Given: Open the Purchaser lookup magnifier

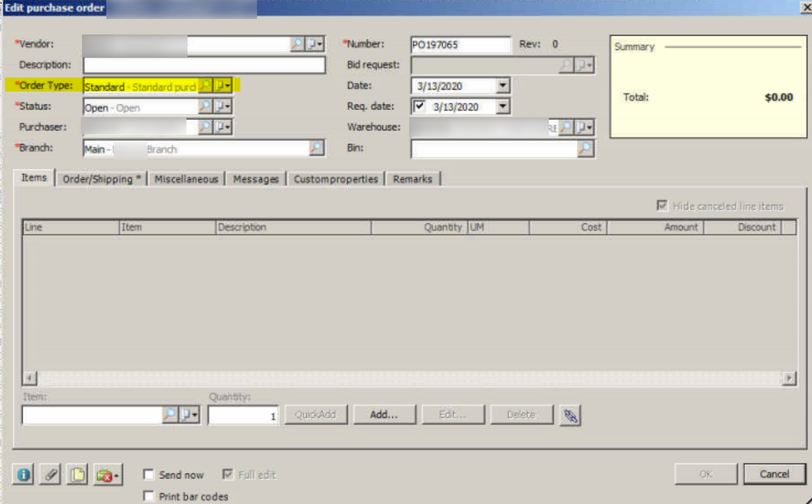Looking at the screenshot, I should [205, 127].
